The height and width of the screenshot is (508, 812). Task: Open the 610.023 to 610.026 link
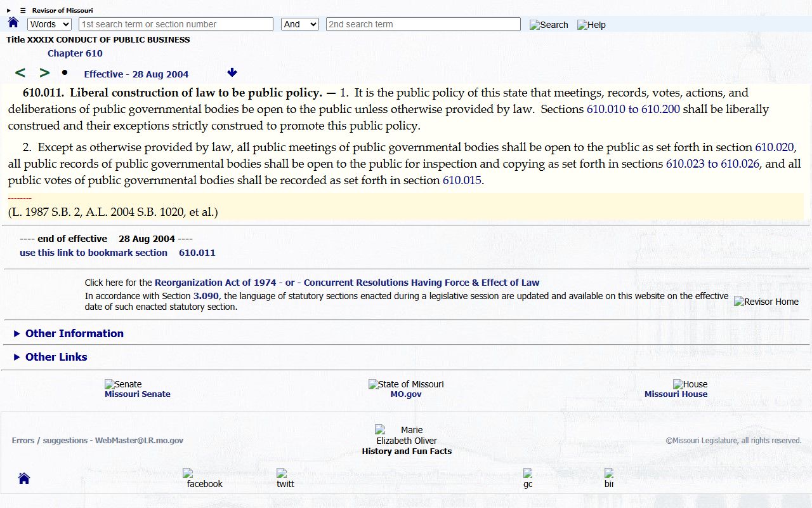click(712, 164)
